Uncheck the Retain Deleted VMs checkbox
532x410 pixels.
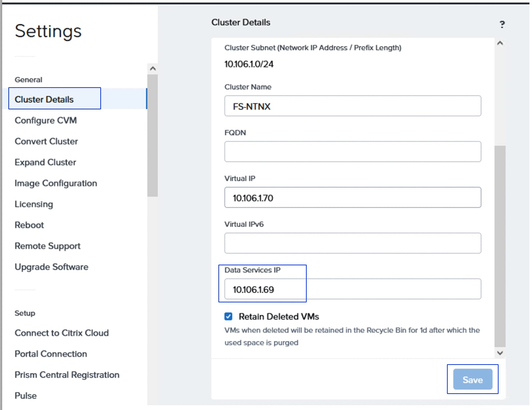[x=228, y=317]
